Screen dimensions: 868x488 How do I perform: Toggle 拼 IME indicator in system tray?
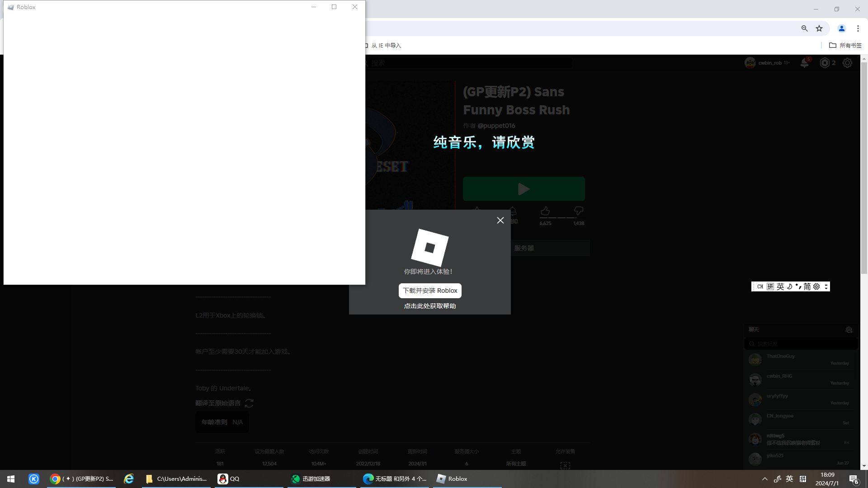803,479
